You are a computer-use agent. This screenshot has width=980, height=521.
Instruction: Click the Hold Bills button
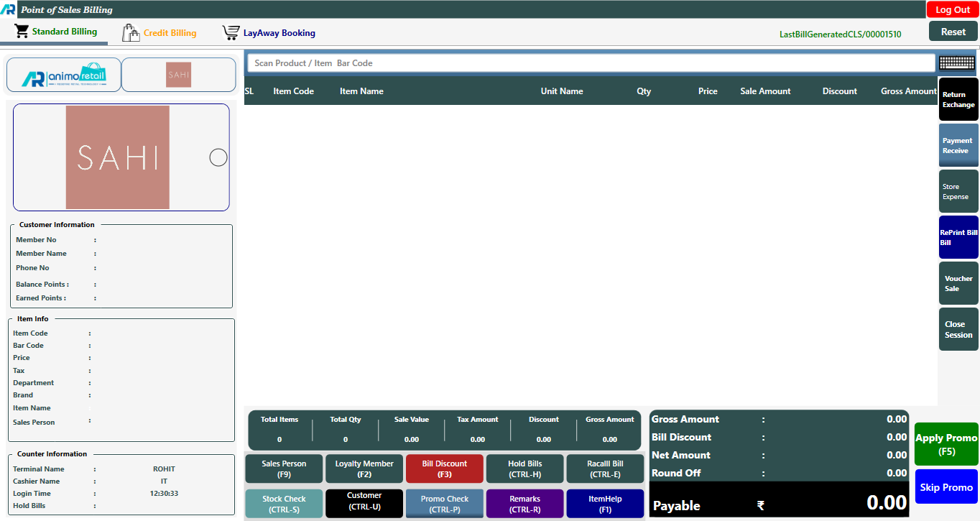tap(524, 469)
